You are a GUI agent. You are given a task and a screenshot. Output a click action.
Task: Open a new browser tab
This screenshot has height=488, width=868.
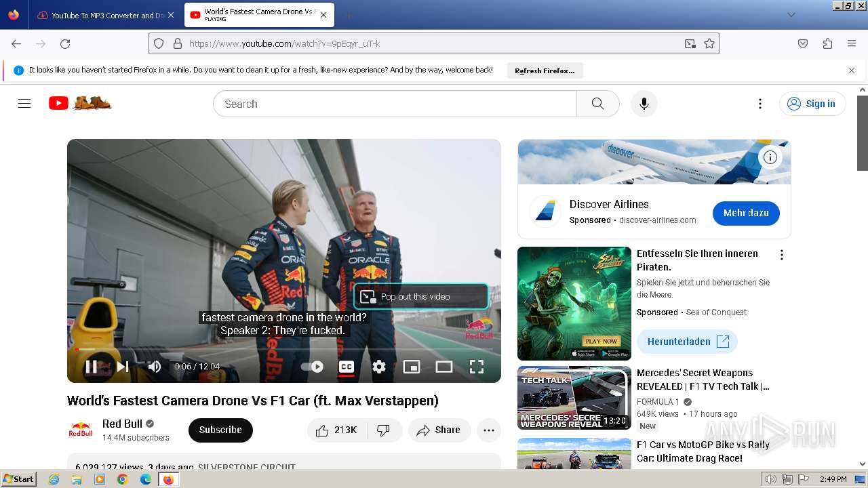pyautogui.click(x=349, y=15)
